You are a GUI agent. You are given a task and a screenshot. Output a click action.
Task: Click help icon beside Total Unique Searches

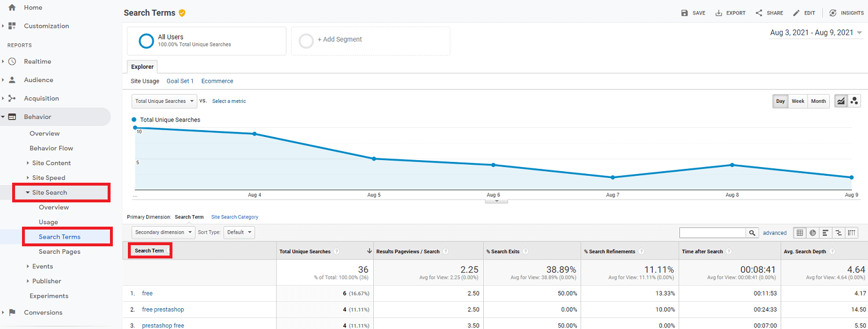336,252
